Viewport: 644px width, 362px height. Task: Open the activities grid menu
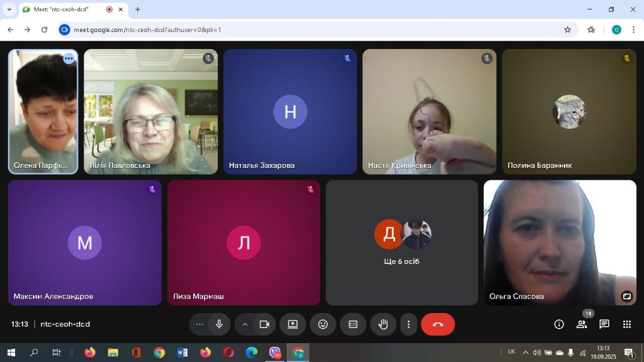coord(627,324)
